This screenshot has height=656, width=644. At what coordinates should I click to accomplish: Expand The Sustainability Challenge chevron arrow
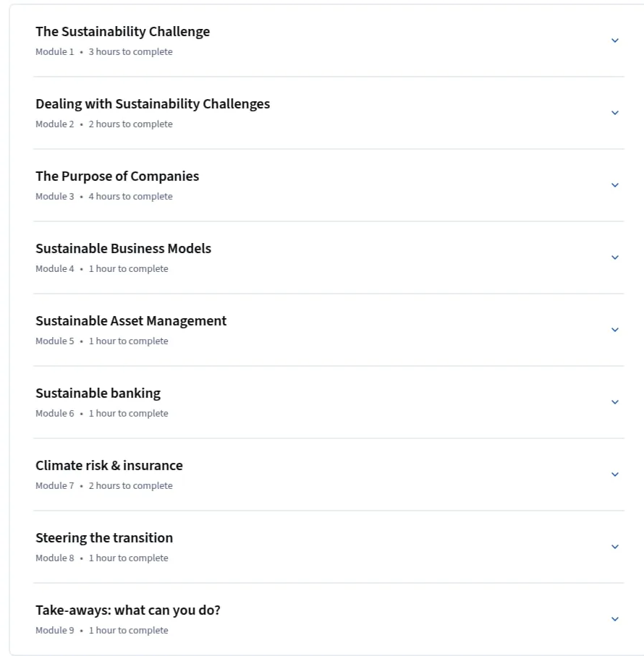615,41
